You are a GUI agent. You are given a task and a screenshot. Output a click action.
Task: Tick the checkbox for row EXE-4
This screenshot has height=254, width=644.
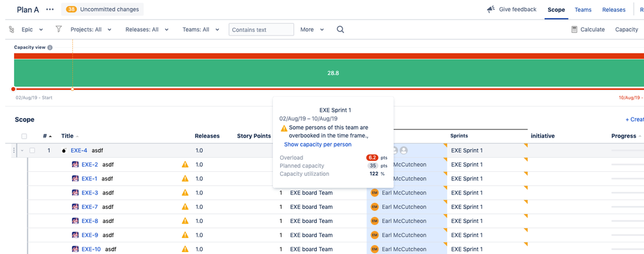(x=32, y=151)
